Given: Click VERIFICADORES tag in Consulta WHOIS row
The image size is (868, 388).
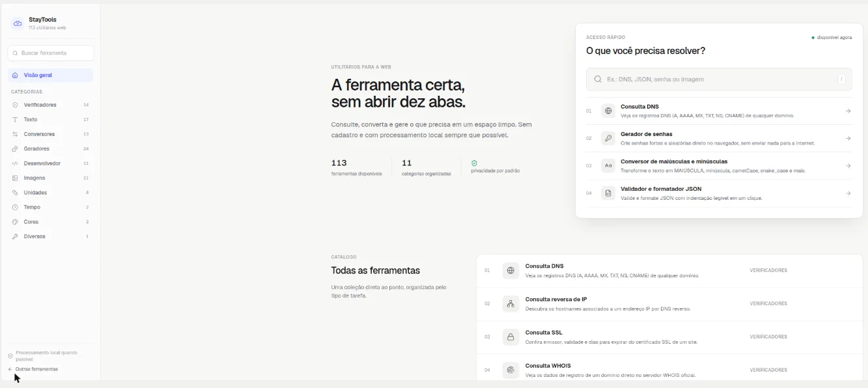Looking at the screenshot, I should click(x=768, y=370).
